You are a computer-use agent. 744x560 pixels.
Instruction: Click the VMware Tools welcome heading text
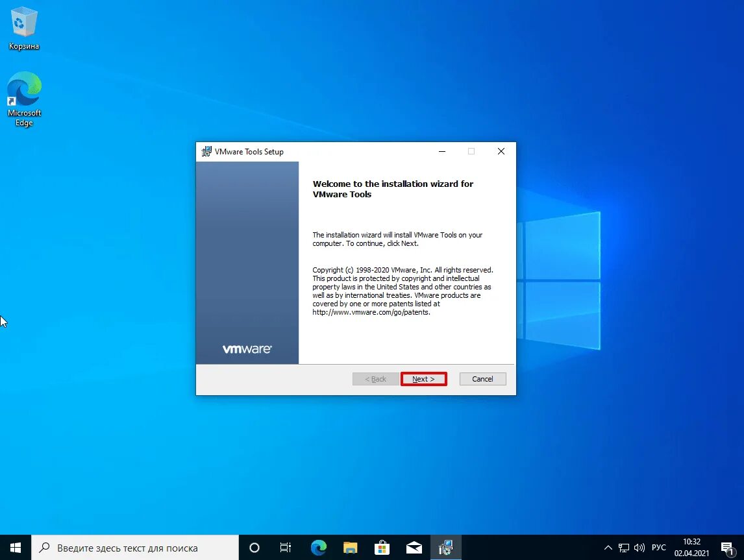click(x=393, y=189)
